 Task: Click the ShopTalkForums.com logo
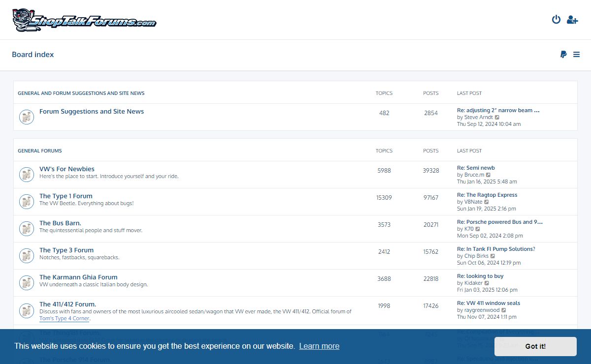pos(84,20)
